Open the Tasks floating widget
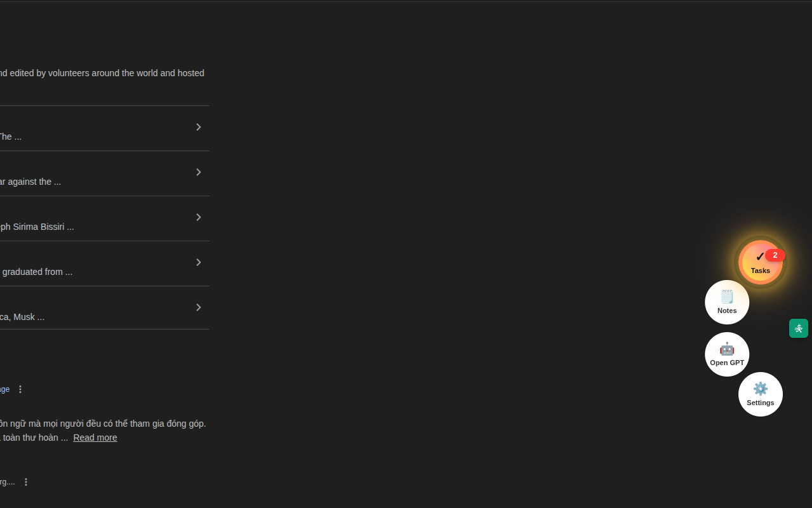Screen dimensions: 812x508 [761, 262]
